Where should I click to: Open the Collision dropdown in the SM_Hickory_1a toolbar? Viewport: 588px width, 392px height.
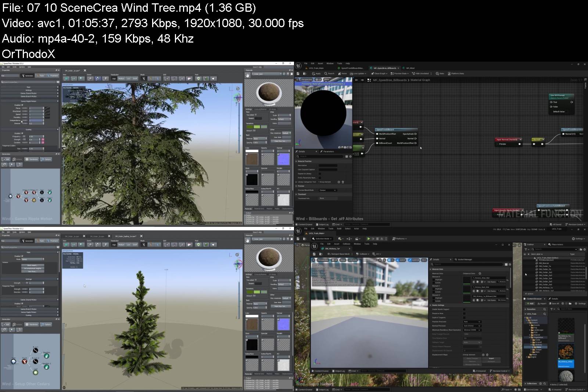(363, 254)
